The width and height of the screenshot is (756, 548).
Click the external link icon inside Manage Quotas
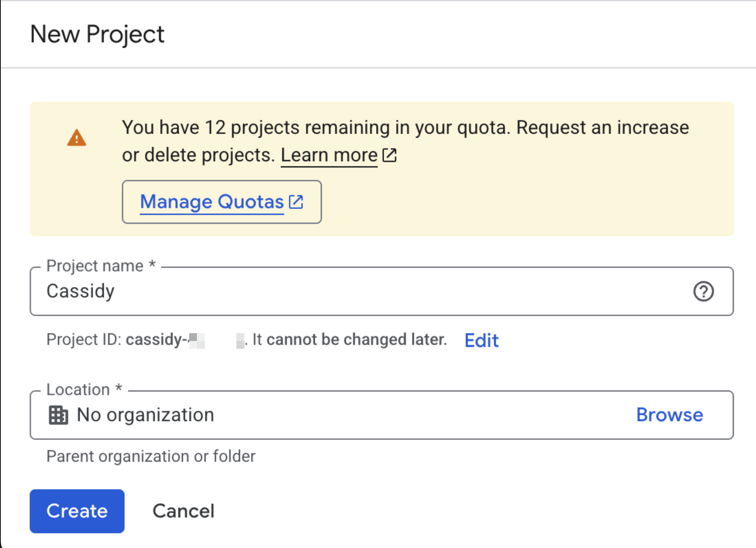(x=297, y=201)
